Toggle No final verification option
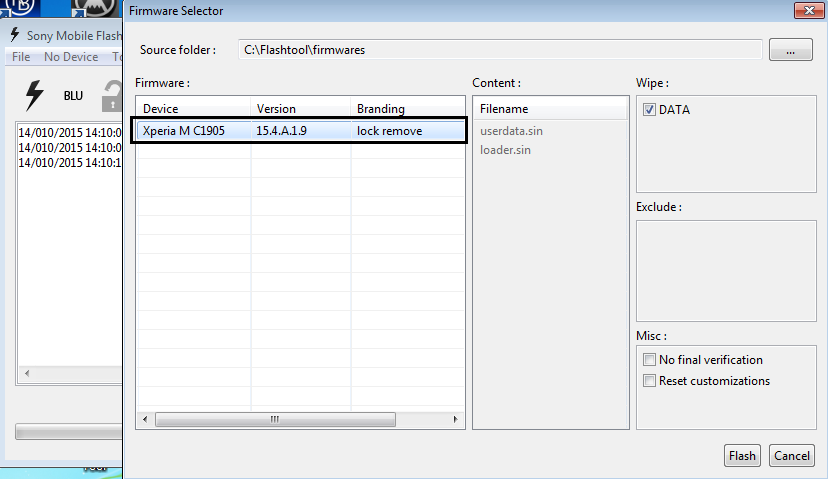828x479 pixels. (x=650, y=360)
